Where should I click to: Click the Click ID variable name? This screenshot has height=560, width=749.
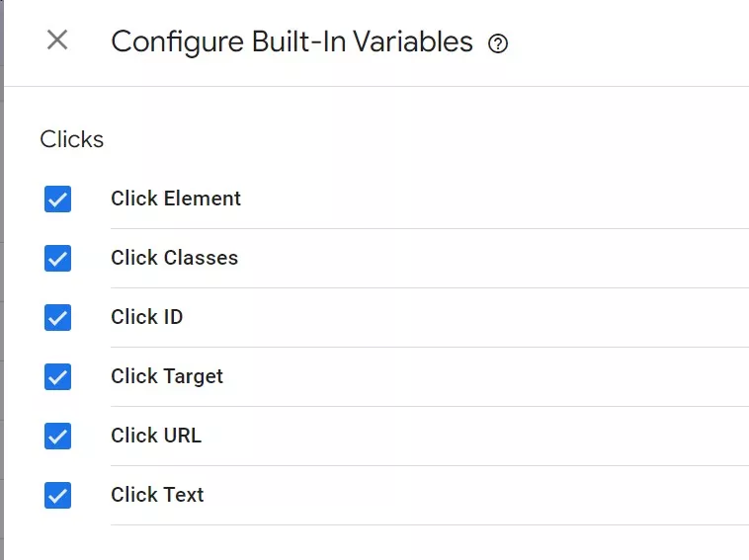click(146, 317)
